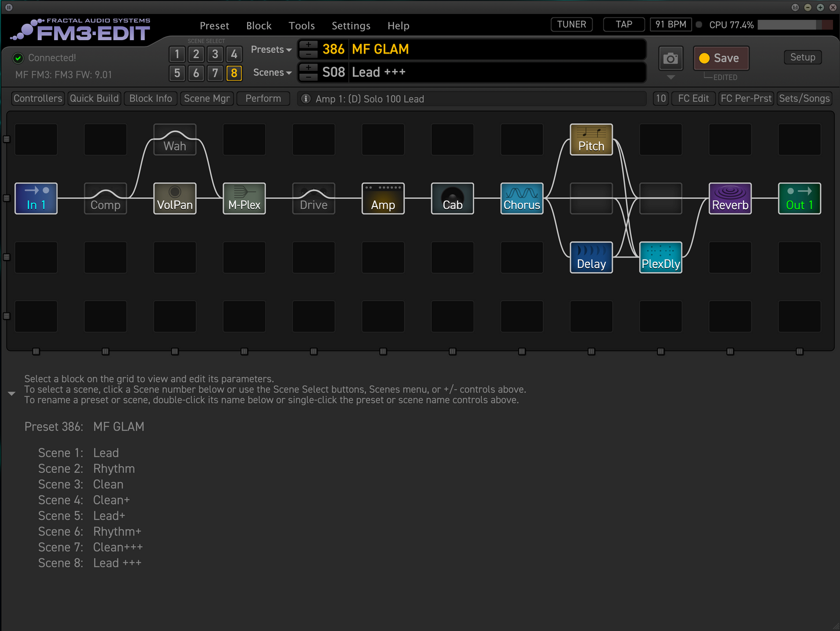Open Setup
840x631 pixels.
tap(803, 57)
